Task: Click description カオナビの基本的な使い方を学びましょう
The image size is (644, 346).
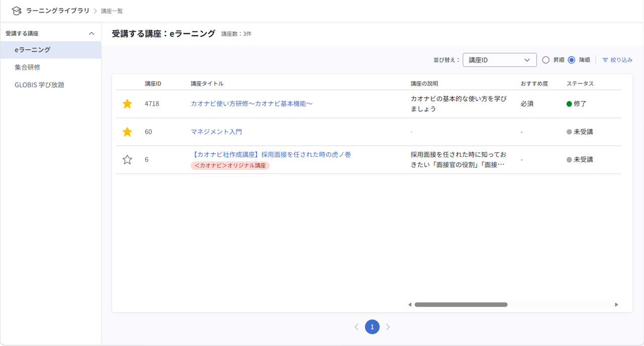Action: coord(459,104)
